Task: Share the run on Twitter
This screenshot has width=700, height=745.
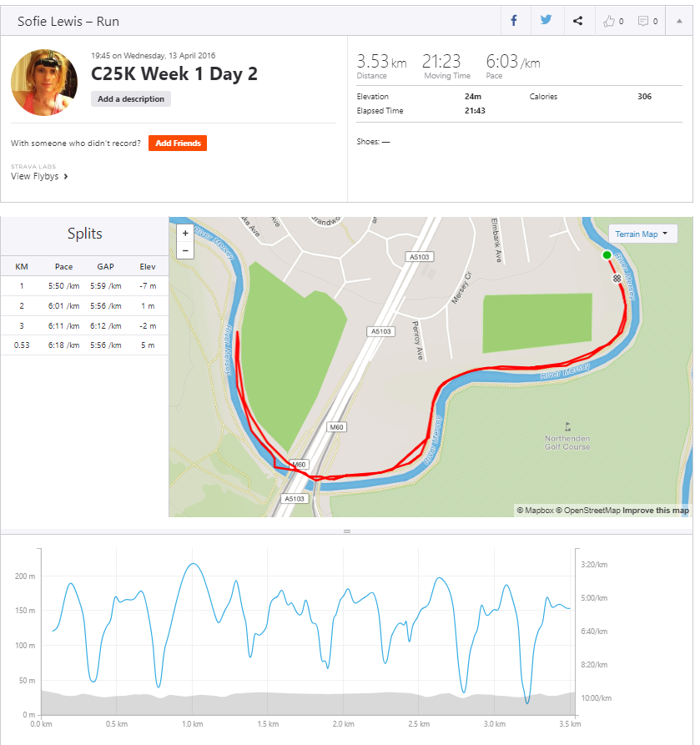Action: tap(546, 21)
